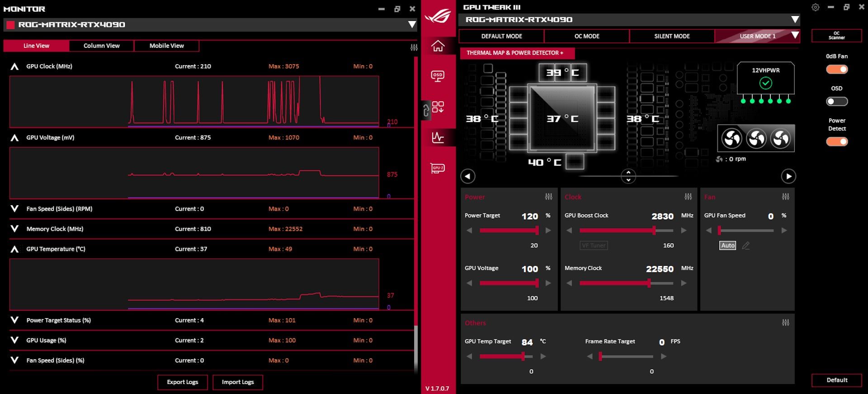Toggle the Power Detect switch
The height and width of the screenshot is (394, 868).
837,141
